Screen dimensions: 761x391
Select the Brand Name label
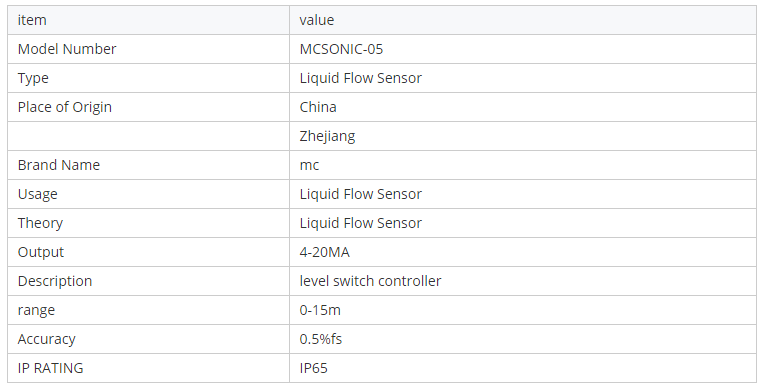click(x=59, y=165)
